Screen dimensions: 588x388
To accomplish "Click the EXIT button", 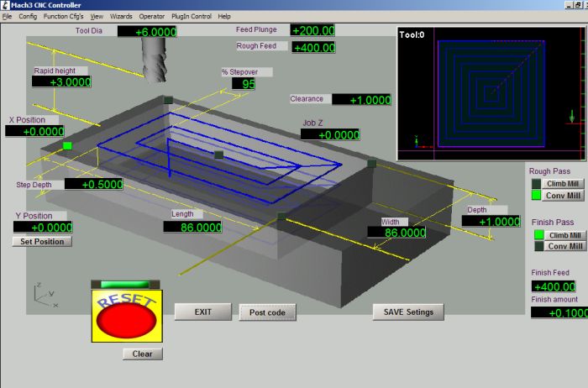I will coord(203,312).
